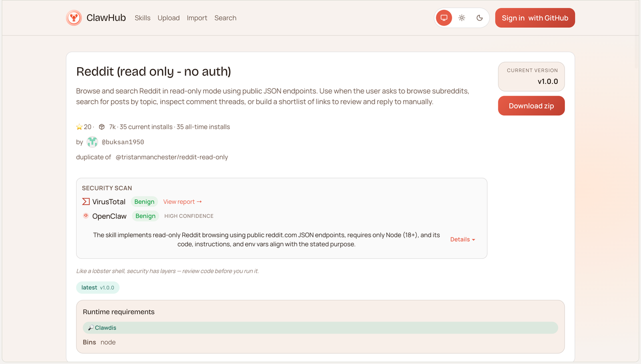This screenshot has height=364, width=641.
Task: Click the VirusTotal logo icon
Action: [x=86, y=202]
